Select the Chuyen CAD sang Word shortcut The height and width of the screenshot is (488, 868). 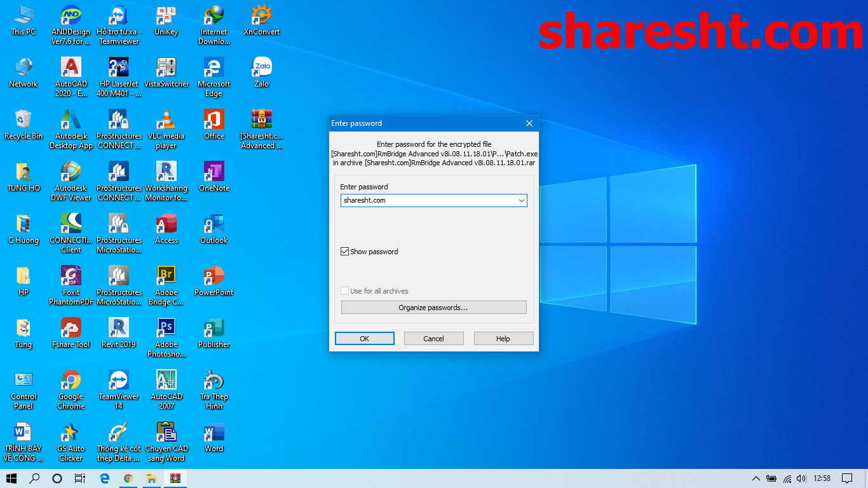click(x=166, y=442)
